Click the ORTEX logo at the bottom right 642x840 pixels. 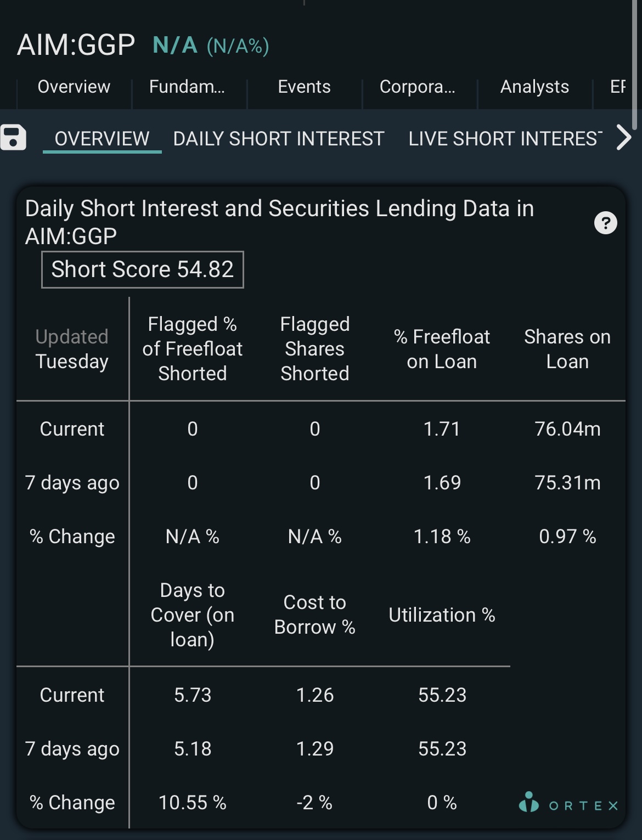568,803
